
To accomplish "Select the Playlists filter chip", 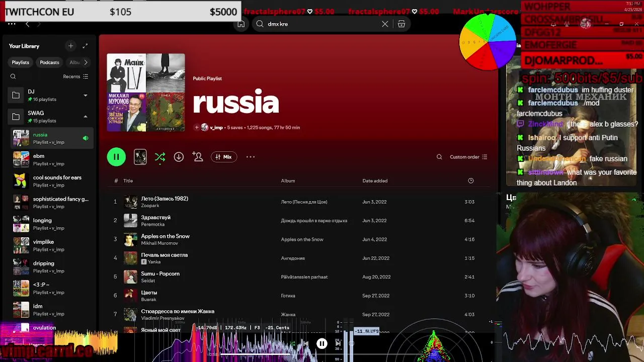I will click(x=20, y=62).
